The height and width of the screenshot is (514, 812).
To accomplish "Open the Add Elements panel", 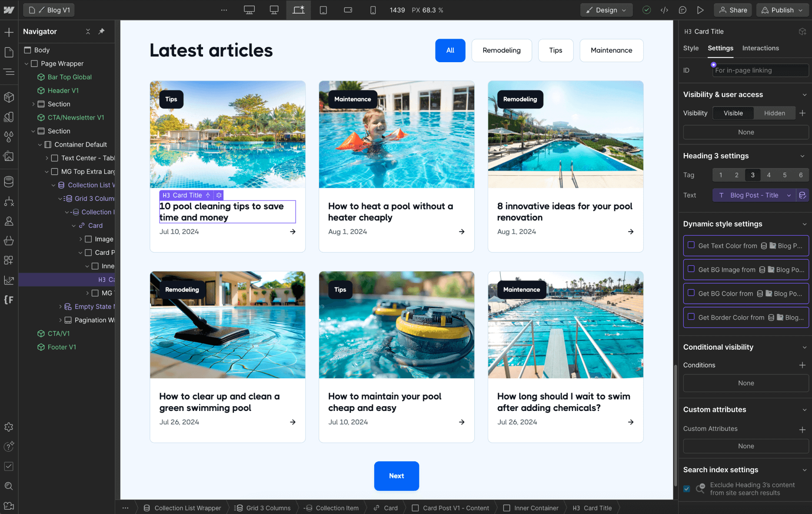I will coord(10,31).
